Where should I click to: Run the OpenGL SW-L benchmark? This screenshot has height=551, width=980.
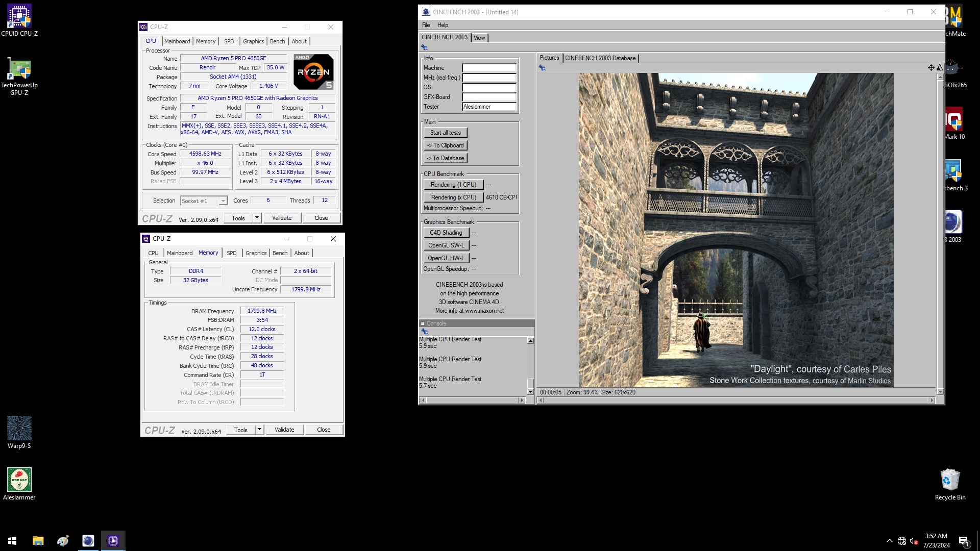446,245
